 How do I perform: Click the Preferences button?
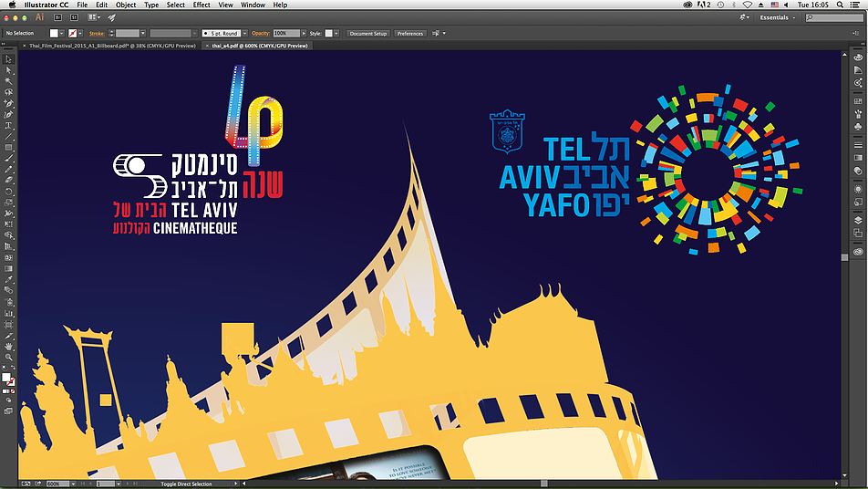click(410, 34)
